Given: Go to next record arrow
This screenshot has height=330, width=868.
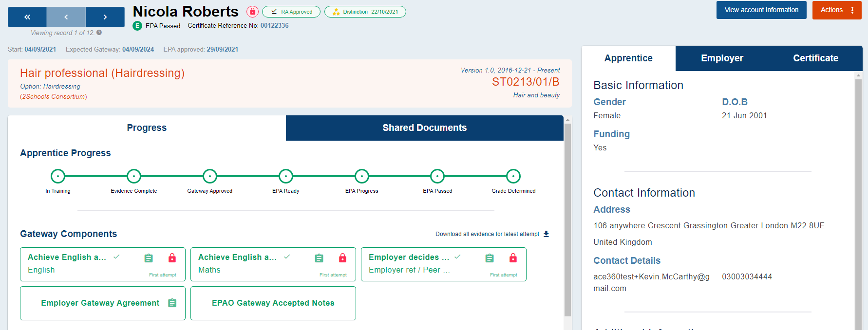Looking at the screenshot, I should (x=105, y=17).
